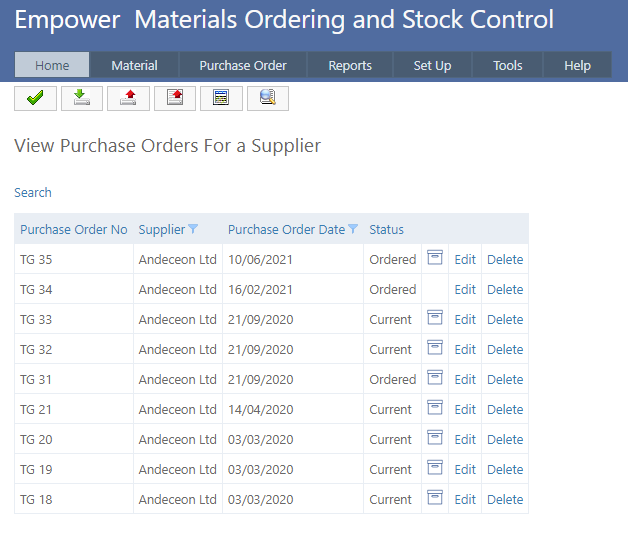This screenshot has width=628, height=551.
Task: Open the Reports menu
Action: [x=350, y=65]
